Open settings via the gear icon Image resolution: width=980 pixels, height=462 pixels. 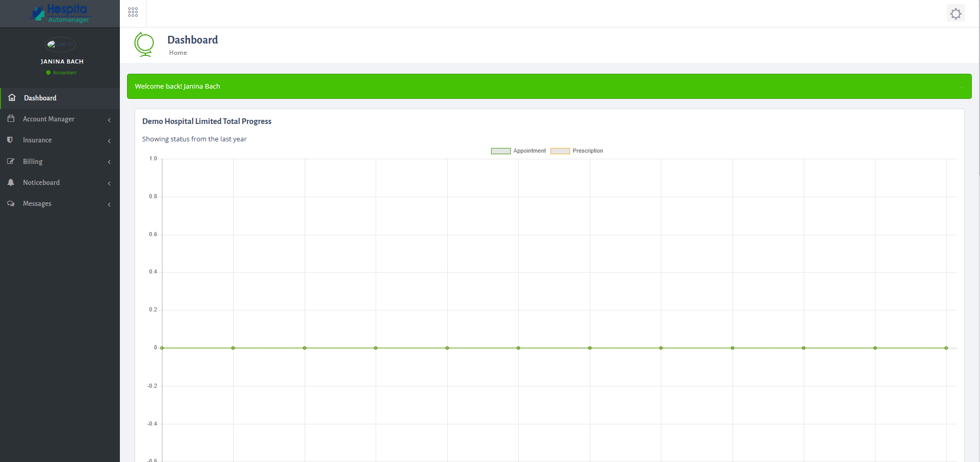pos(955,13)
